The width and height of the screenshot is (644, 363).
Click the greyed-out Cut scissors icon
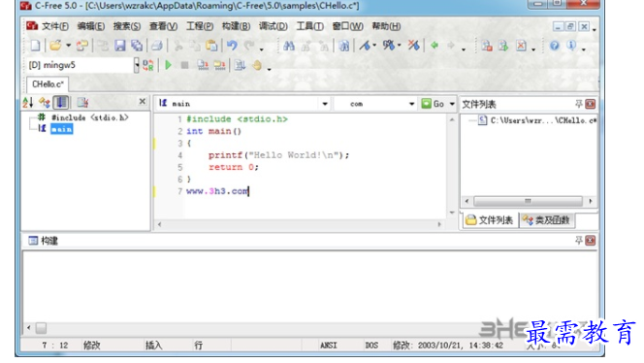coord(178,46)
